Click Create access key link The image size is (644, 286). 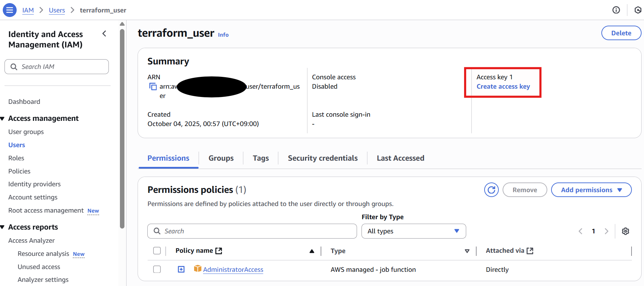tap(503, 87)
